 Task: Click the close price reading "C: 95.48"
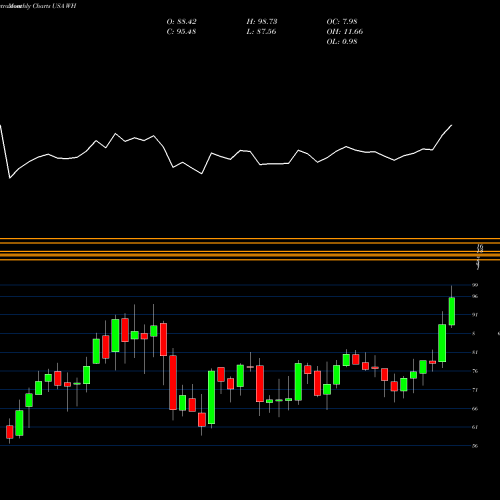point(181,32)
